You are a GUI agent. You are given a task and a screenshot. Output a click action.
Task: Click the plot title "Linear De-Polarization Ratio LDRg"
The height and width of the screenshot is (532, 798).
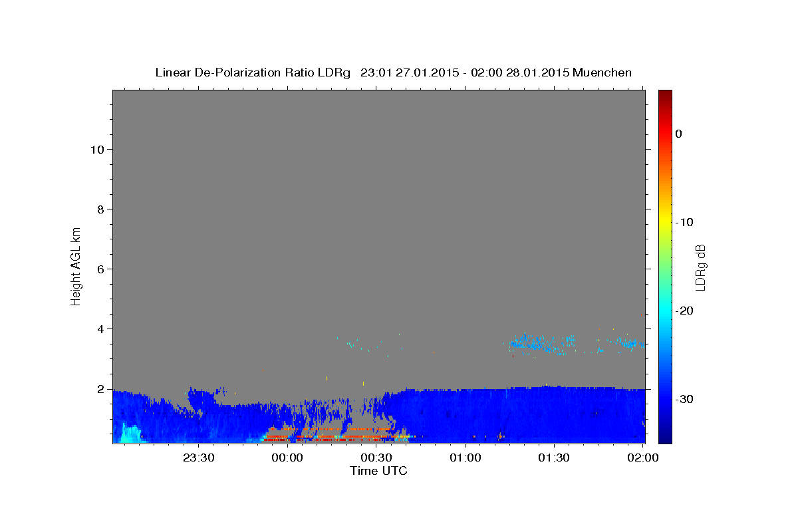pos(253,72)
